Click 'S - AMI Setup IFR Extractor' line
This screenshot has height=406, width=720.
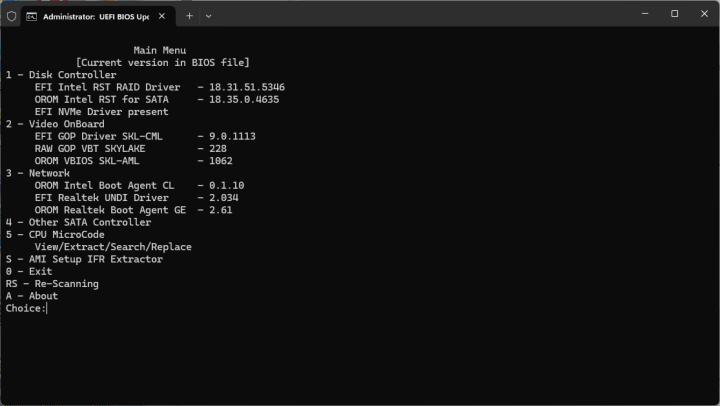coord(84,259)
